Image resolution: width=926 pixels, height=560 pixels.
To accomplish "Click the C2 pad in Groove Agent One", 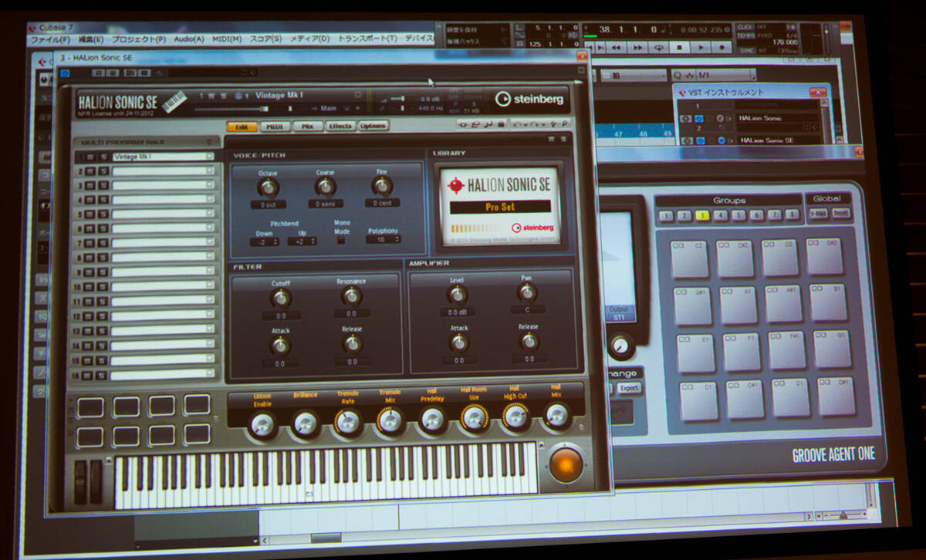I will [x=688, y=258].
